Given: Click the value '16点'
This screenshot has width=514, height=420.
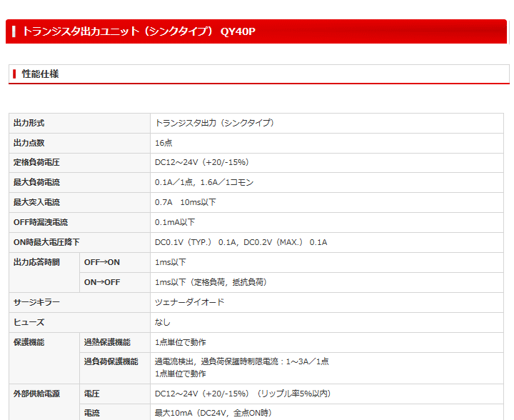Looking at the screenshot, I should [x=163, y=143].
